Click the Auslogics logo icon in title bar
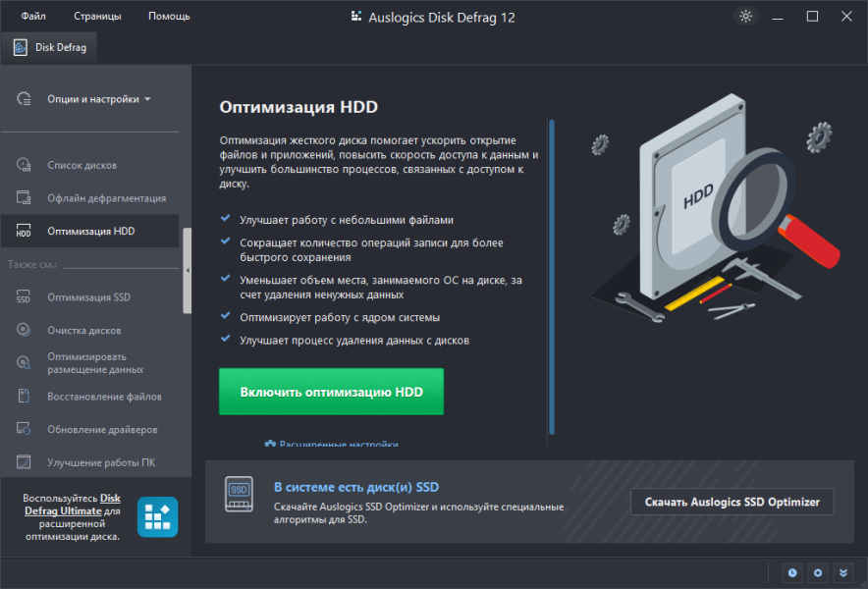868x589 pixels. (x=356, y=16)
